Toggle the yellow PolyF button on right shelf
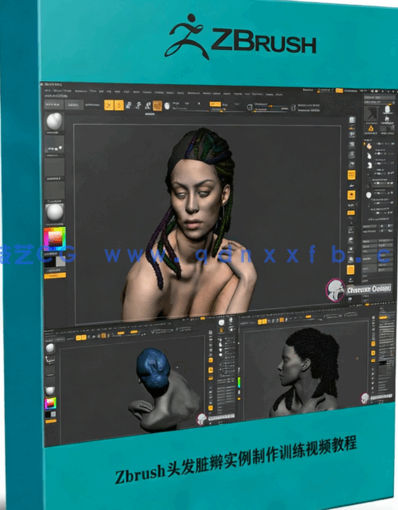 [x=351, y=270]
